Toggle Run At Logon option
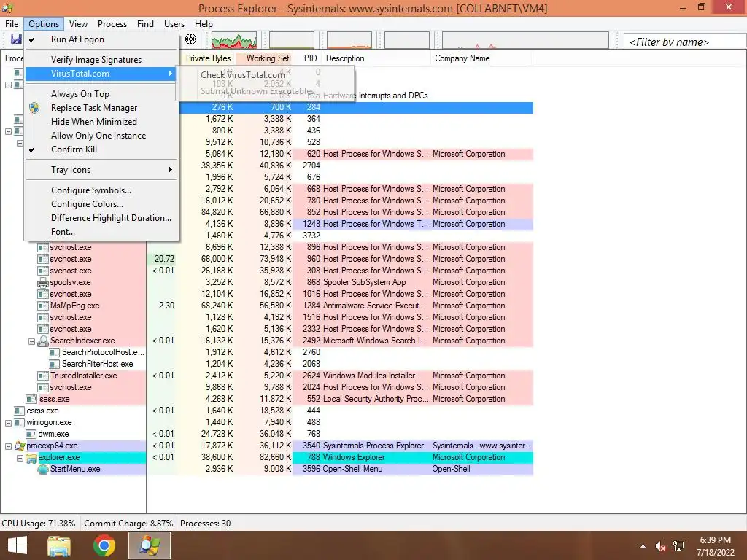The image size is (747, 560). point(101,39)
